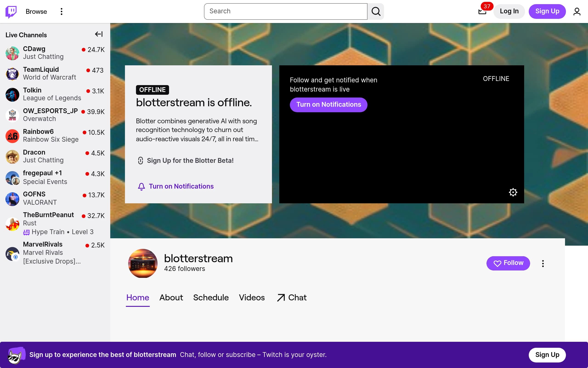Open GOFNS channel avatar
The height and width of the screenshot is (368, 588).
pos(12,199)
